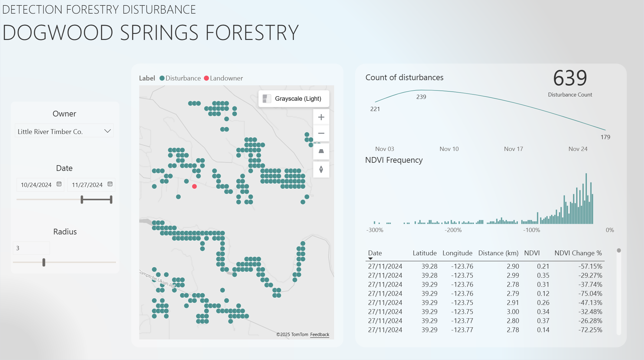Open the start date calendar picker
Screen dimensions: 644x360
(x=59, y=184)
